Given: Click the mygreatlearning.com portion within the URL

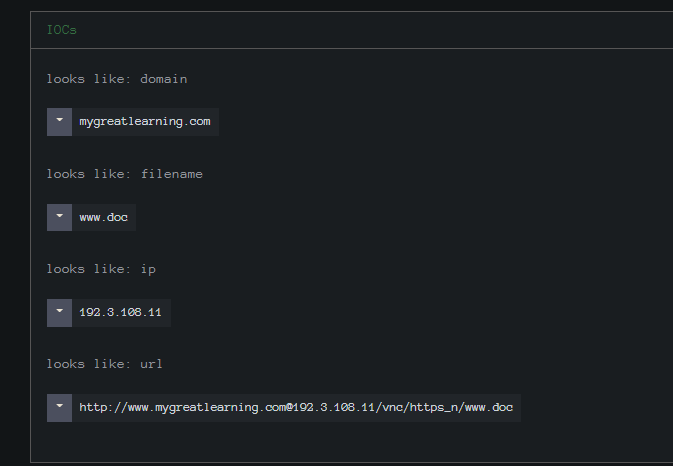Looking at the screenshot, I should coord(221,408).
